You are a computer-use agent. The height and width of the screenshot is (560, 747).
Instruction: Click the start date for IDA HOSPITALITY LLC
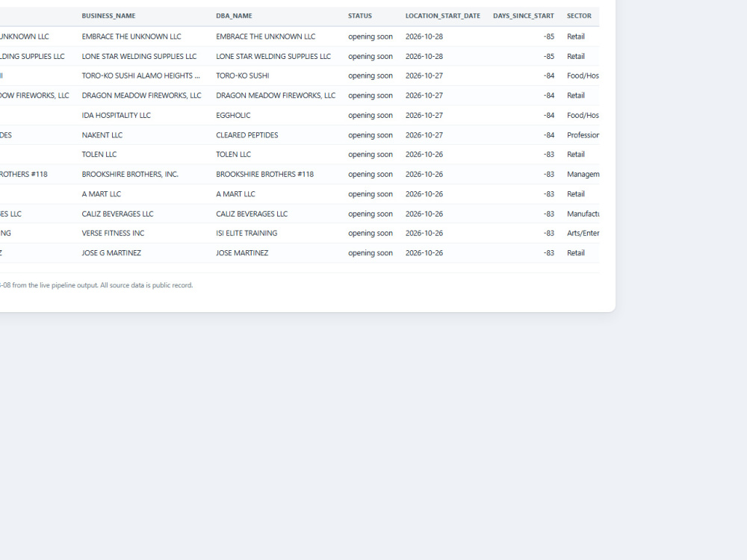(424, 115)
